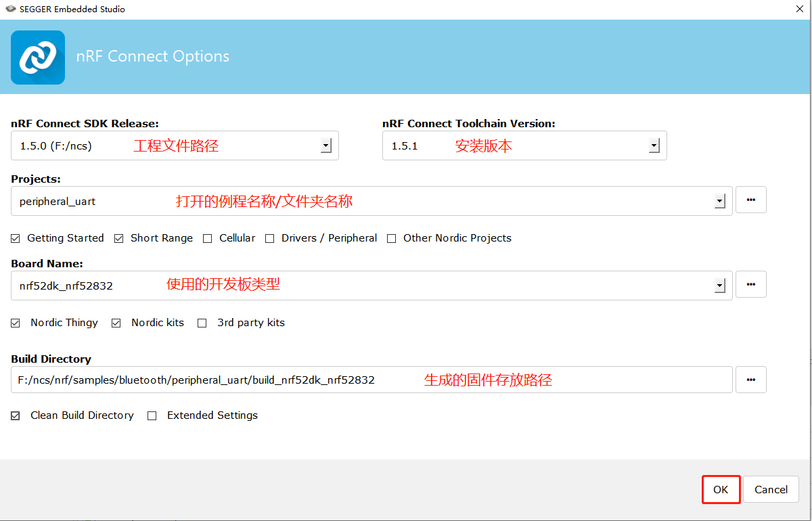Enable the Cellular project filter
The image size is (812, 521).
(x=207, y=238)
